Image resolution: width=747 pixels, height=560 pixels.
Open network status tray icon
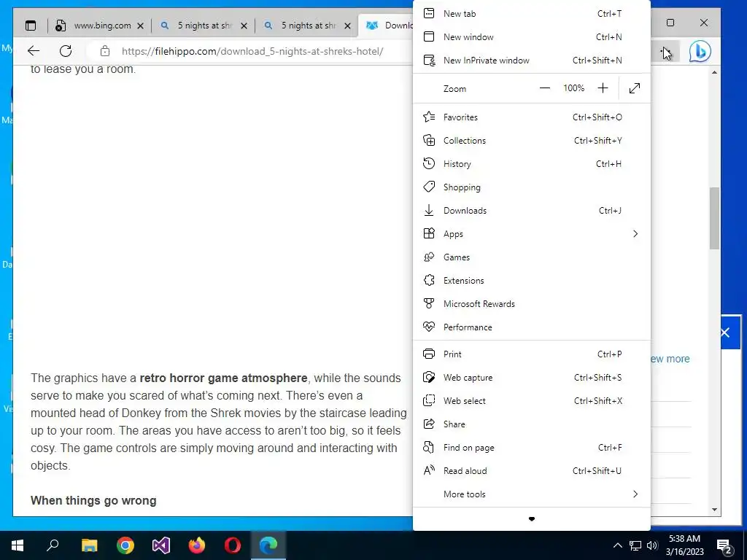[x=635, y=545]
